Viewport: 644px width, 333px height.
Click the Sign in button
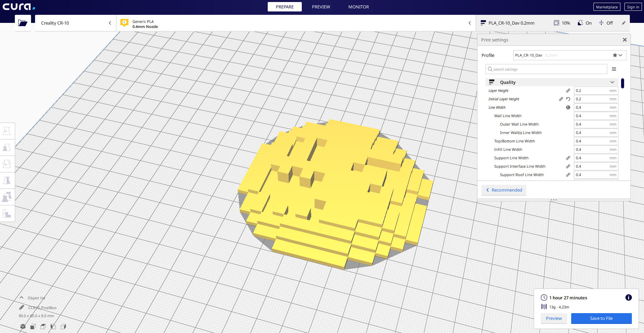tap(633, 7)
